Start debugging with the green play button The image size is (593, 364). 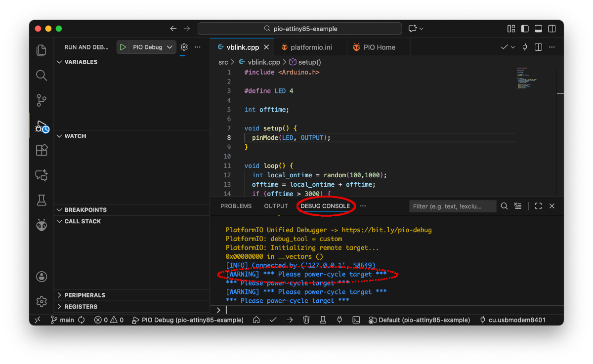point(123,47)
